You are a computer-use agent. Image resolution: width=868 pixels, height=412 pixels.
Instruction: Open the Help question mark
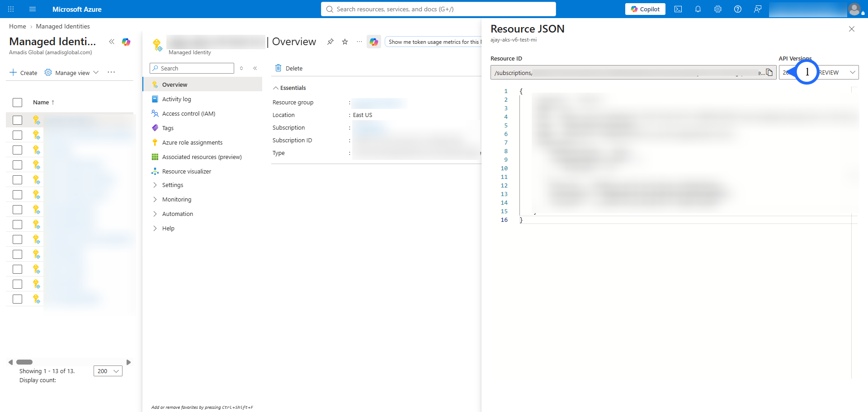click(738, 9)
